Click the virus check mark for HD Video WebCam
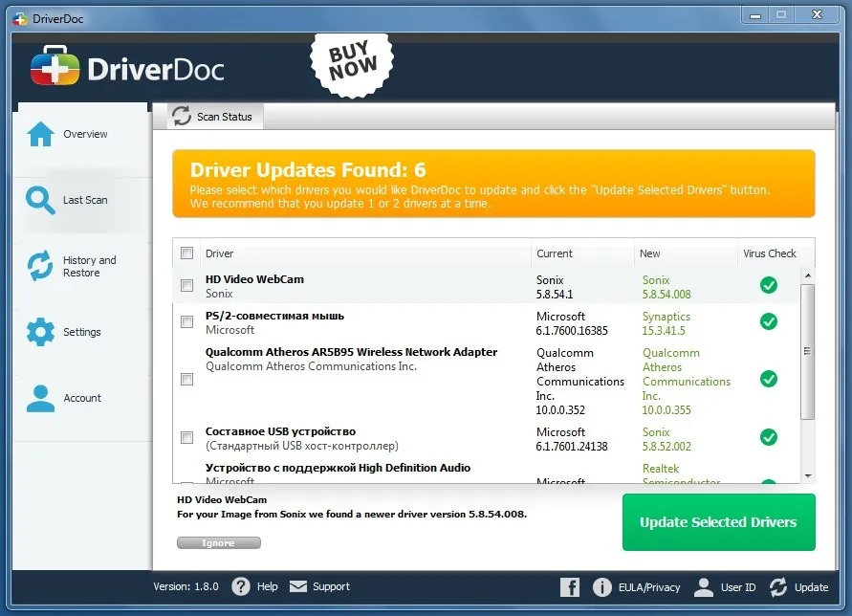852x616 pixels. pyautogui.click(x=768, y=284)
